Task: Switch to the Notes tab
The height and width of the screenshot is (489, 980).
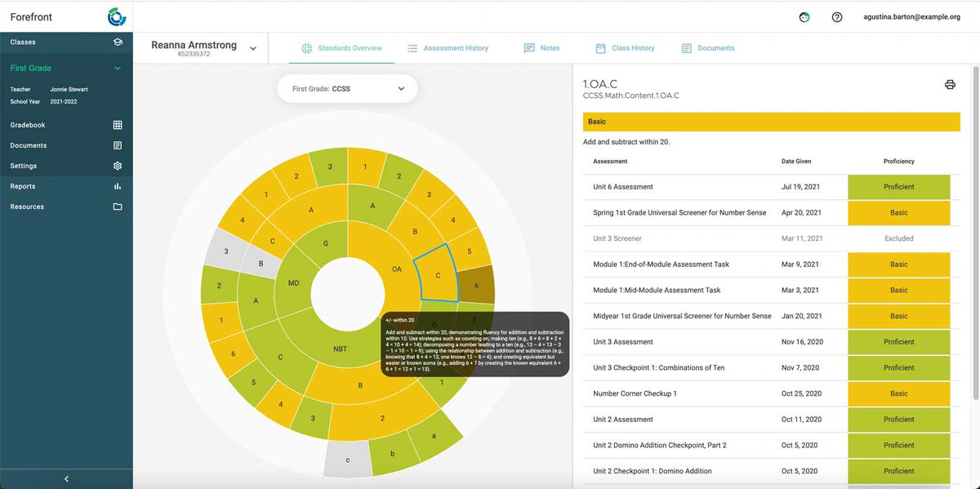Action: (x=541, y=48)
